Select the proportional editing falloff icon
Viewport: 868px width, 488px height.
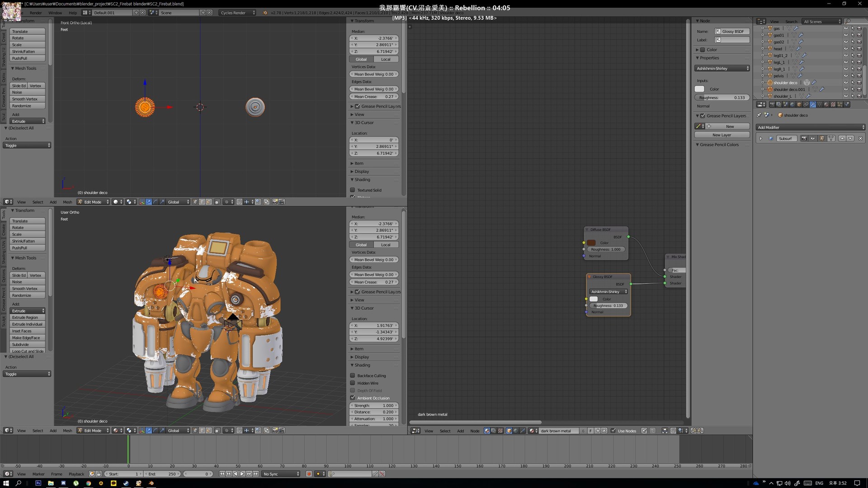(226, 430)
